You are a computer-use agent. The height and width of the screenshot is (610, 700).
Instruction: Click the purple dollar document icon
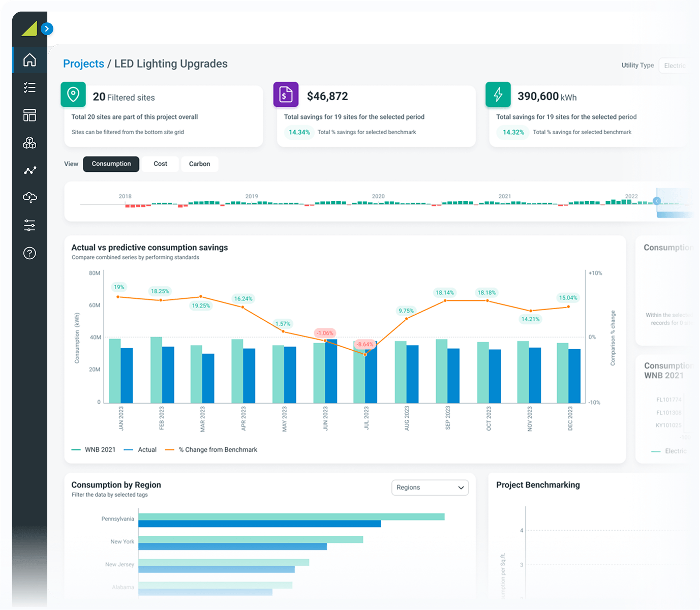(x=286, y=95)
